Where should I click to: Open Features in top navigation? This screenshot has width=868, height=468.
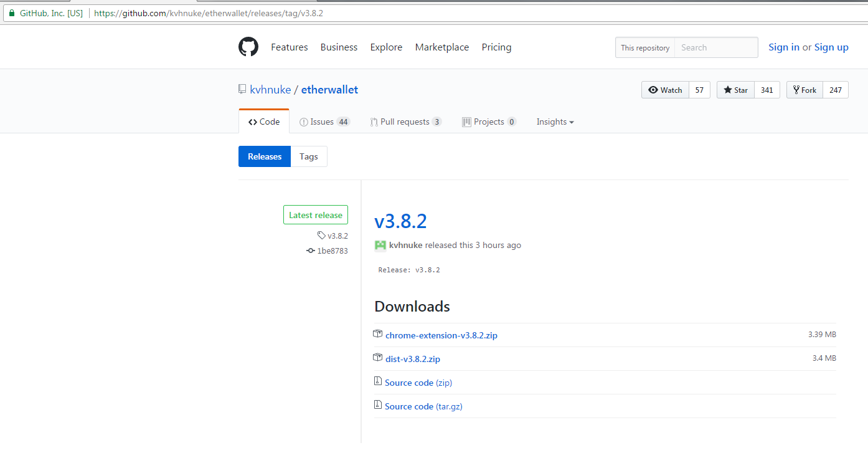click(290, 47)
